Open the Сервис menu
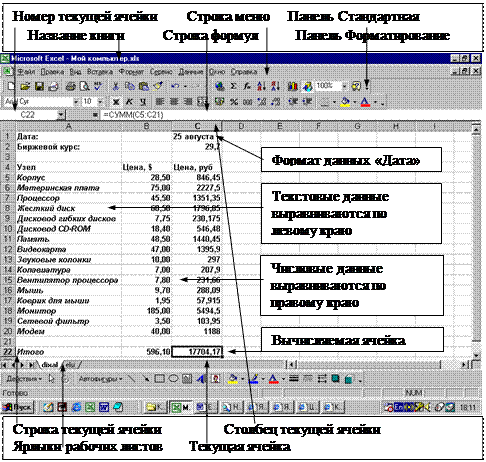This screenshot has width=486, height=462. [x=161, y=72]
